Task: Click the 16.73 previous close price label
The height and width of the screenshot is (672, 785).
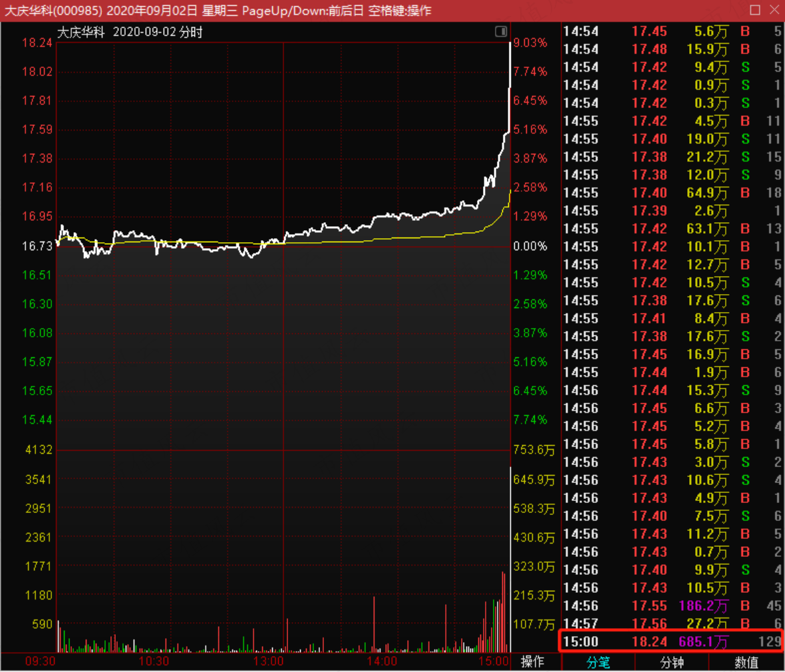Action: pos(37,246)
